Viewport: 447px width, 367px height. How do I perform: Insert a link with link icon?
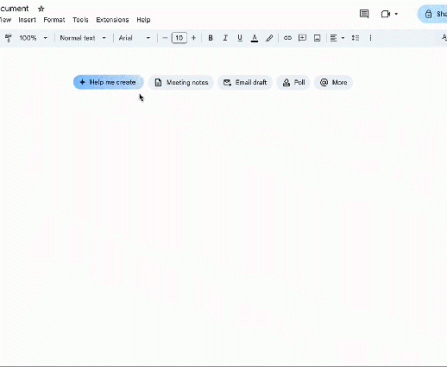point(287,38)
